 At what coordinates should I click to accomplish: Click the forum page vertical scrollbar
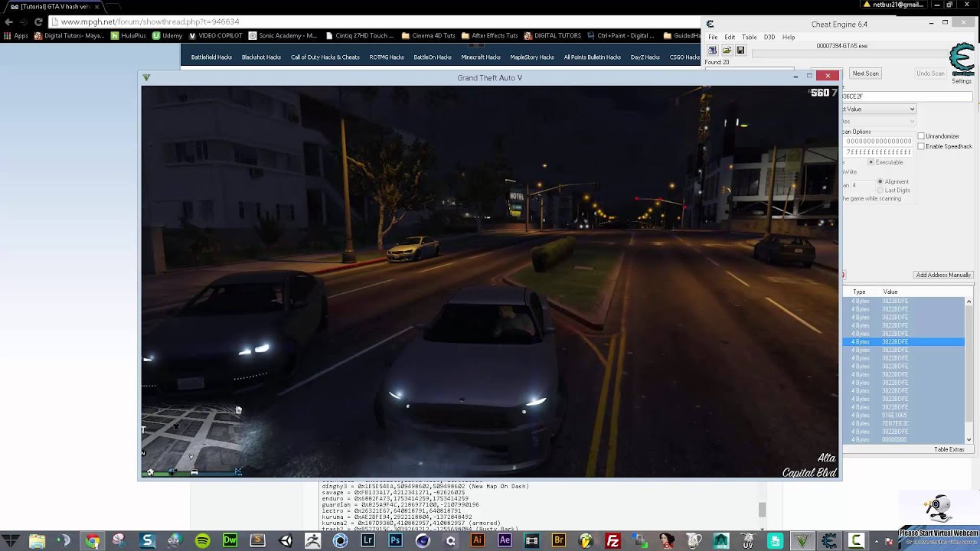click(x=762, y=509)
